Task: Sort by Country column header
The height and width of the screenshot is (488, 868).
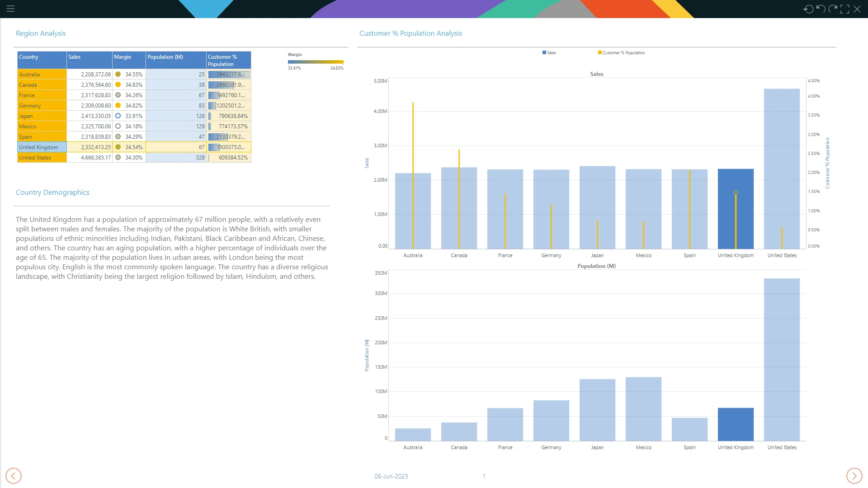Action: pyautogui.click(x=42, y=60)
